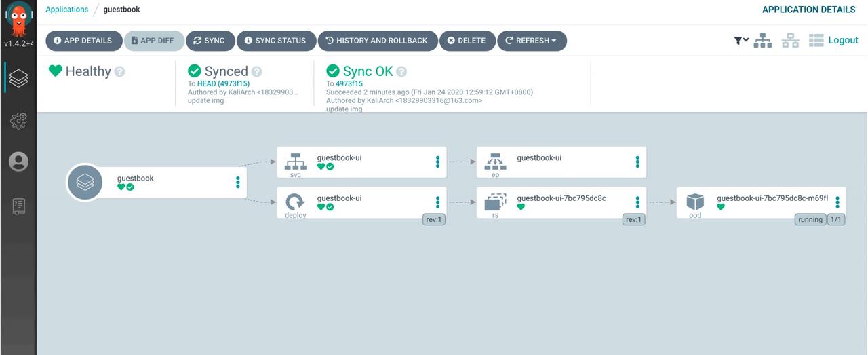The height and width of the screenshot is (355, 868).
Task: Open the Applications layers icon in sidebar
Action: 18,78
